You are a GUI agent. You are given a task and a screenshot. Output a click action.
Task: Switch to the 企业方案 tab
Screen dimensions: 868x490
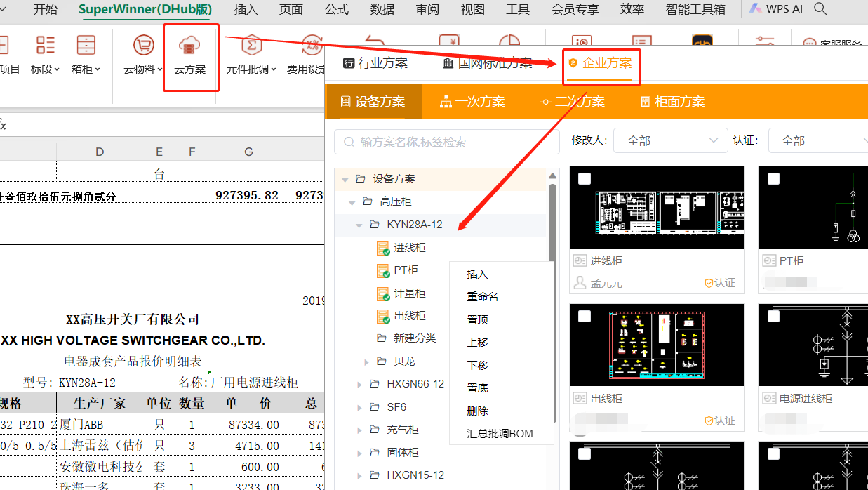coord(600,63)
